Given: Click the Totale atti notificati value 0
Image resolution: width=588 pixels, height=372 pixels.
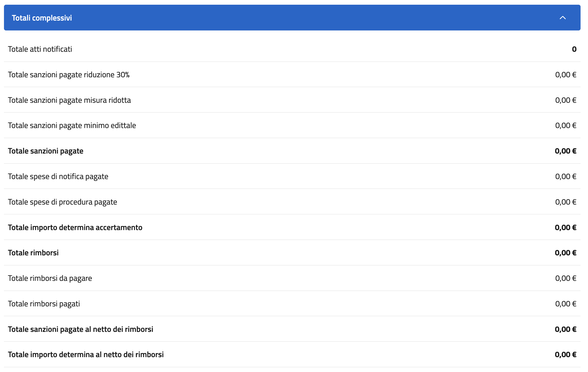Looking at the screenshot, I should [x=574, y=49].
